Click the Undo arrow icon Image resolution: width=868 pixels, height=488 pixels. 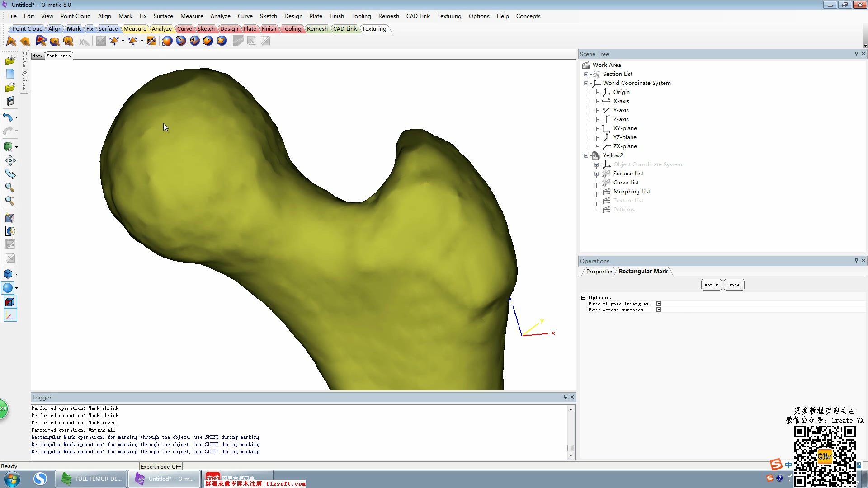click(x=8, y=117)
